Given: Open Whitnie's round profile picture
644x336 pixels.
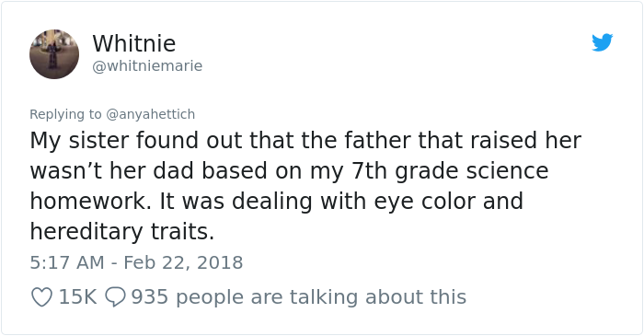Looking at the screenshot, I should click(x=54, y=54).
